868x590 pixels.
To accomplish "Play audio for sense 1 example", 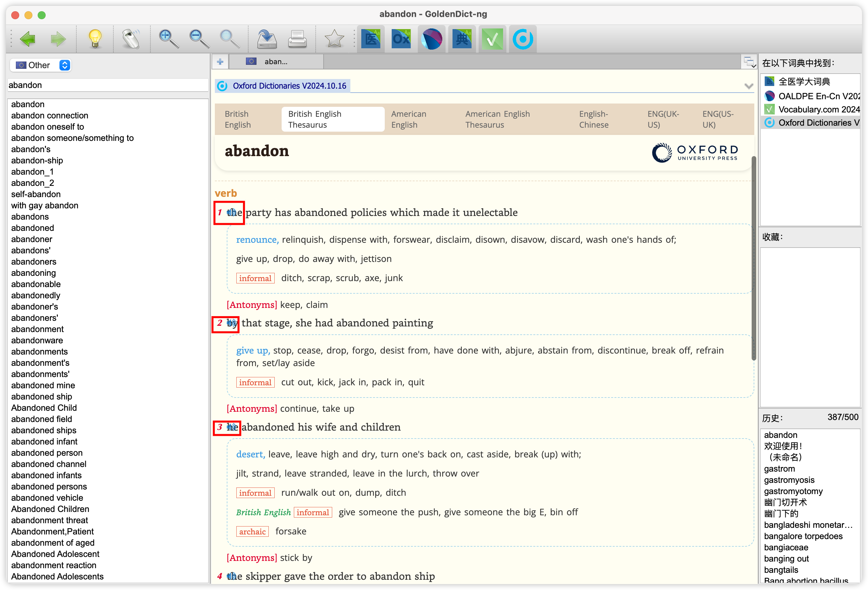I will (232, 212).
